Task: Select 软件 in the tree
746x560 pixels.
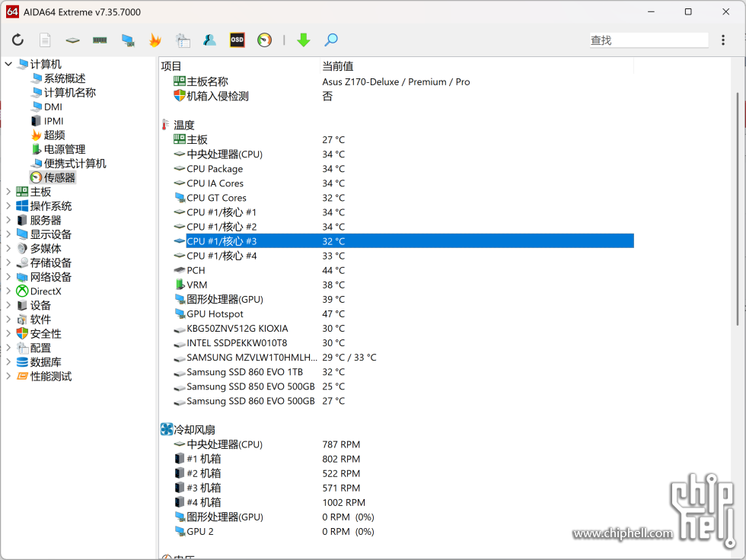Action: pyautogui.click(x=33, y=320)
